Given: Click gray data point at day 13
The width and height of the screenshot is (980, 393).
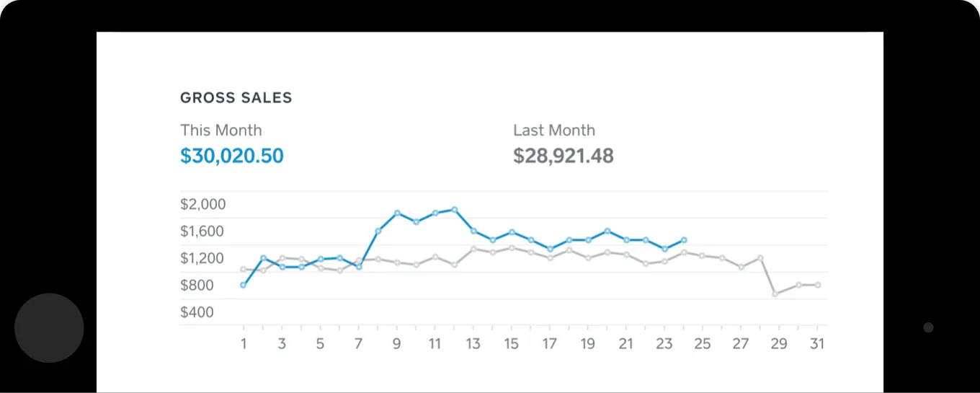Looking at the screenshot, I should (473, 249).
